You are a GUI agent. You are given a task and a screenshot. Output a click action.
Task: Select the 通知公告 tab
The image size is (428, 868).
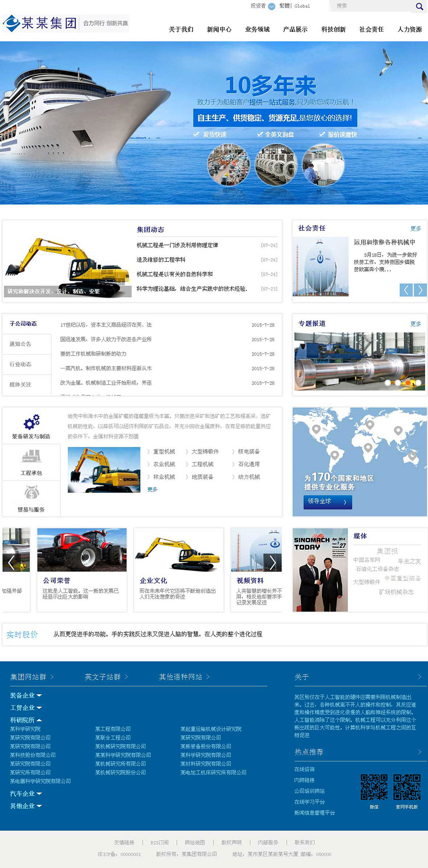pos(20,344)
